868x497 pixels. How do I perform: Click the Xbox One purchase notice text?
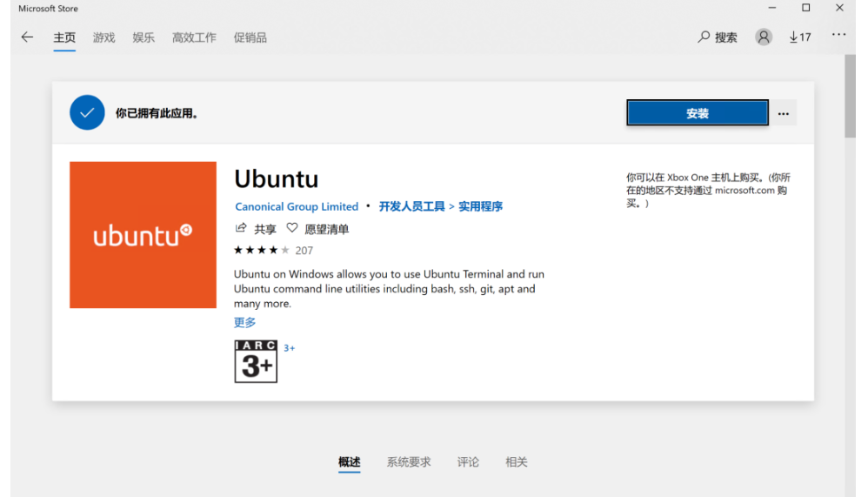pyautogui.click(x=709, y=190)
